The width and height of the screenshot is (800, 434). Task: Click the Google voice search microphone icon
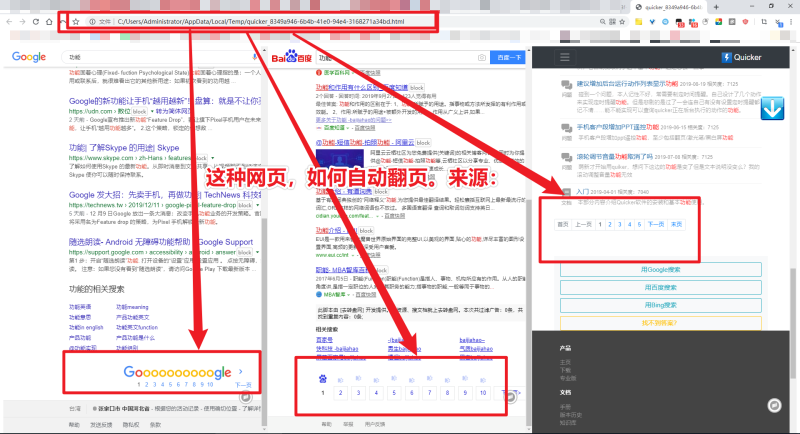click(x=255, y=57)
